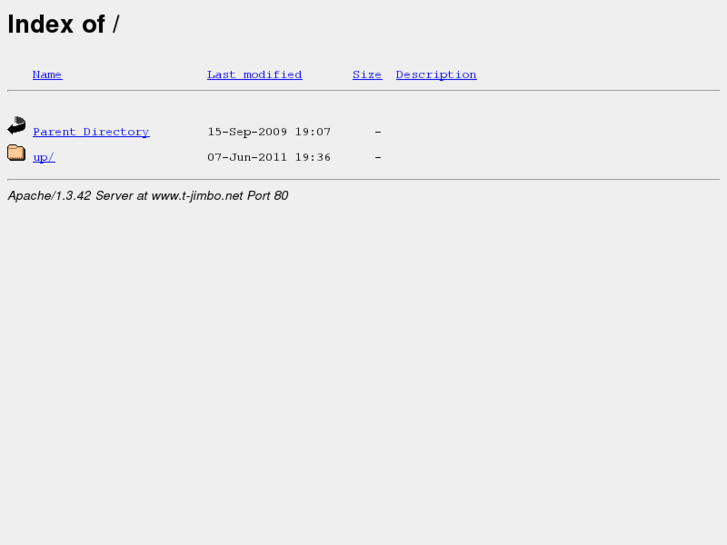Click the 15-Sep-2009 19:07 date entry
Image resolution: width=727 pixels, height=545 pixels.
269,132
